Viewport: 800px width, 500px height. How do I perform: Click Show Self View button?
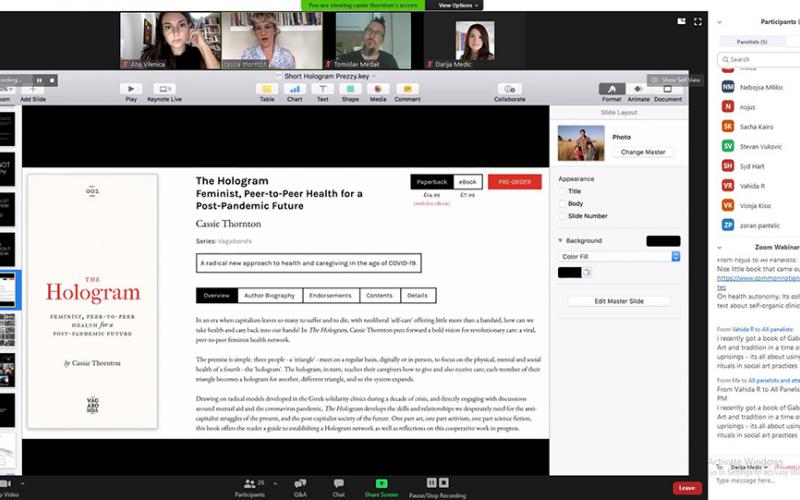[x=675, y=80]
